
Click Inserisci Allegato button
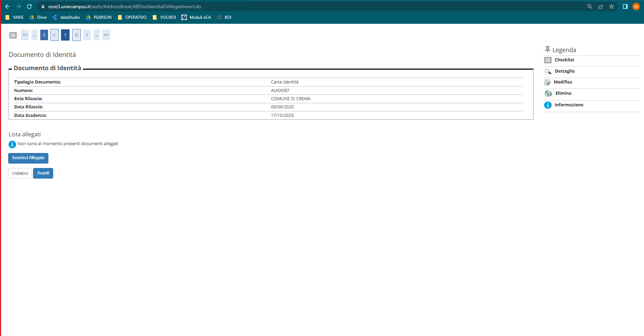point(28,158)
